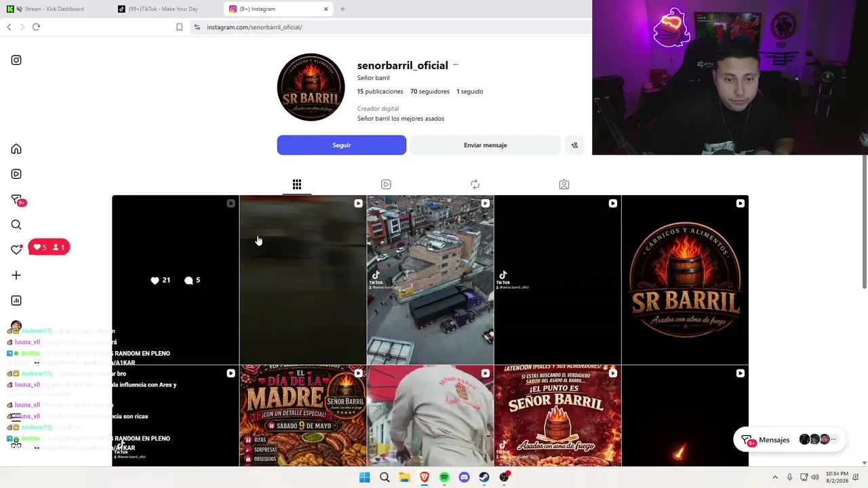The width and height of the screenshot is (868, 488).
Task: Switch to the TikTok - Make Your Day tab
Action: tap(163, 9)
